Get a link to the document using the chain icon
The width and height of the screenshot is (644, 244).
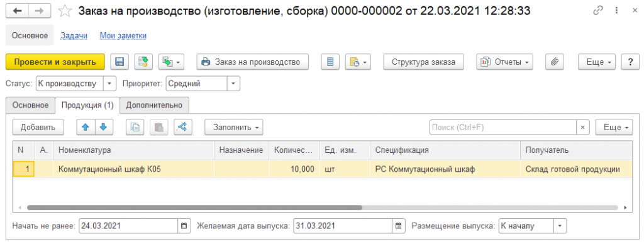599,11
